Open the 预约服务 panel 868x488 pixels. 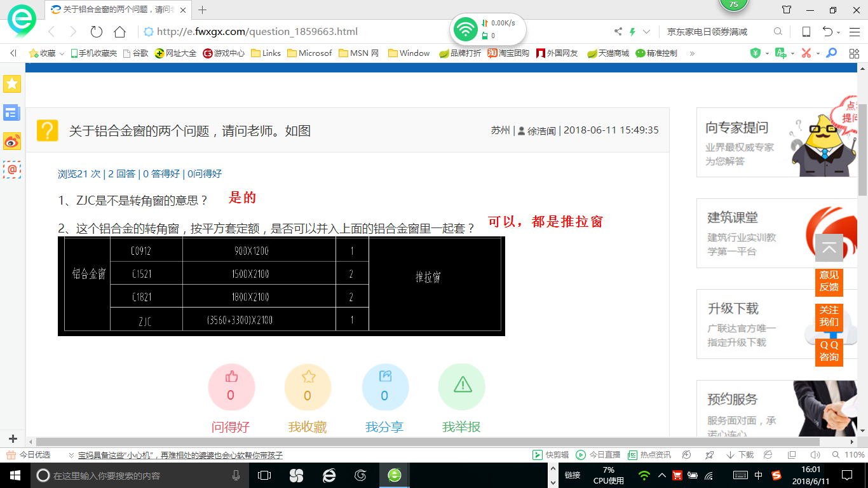776,409
